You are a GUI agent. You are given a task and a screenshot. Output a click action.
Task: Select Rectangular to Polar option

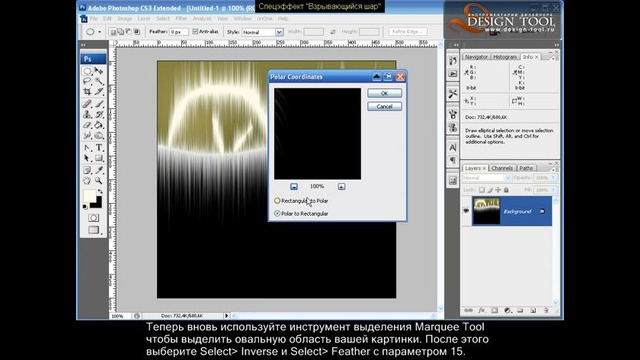click(302, 201)
